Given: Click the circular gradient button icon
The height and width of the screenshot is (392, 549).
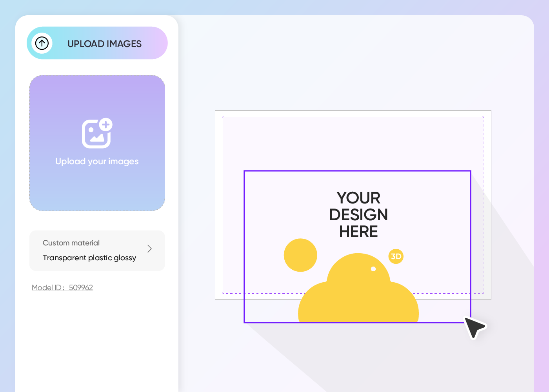Looking at the screenshot, I should click(42, 43).
